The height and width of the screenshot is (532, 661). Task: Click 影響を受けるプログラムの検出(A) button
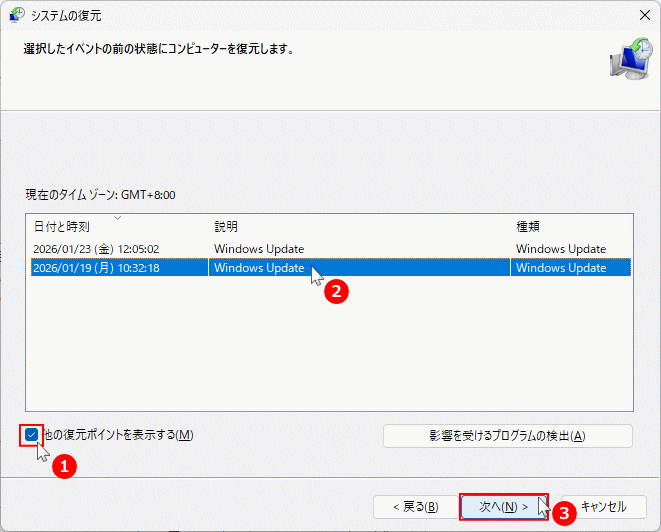508,435
